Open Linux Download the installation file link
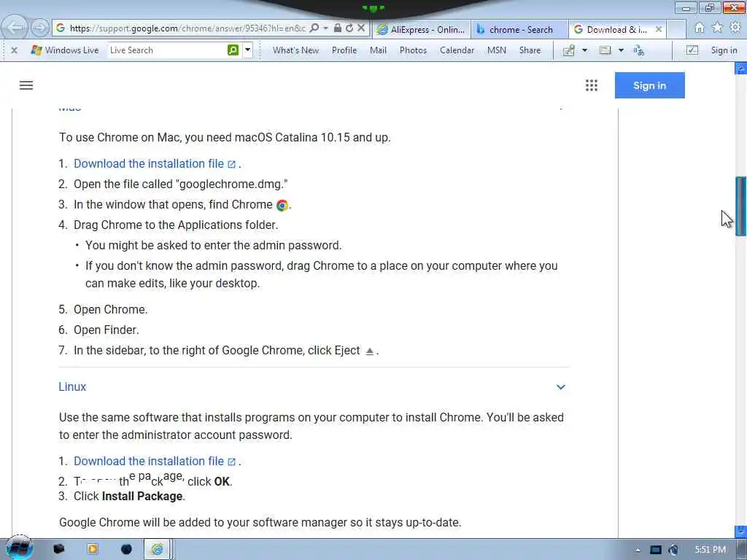747x560 pixels. (x=149, y=462)
